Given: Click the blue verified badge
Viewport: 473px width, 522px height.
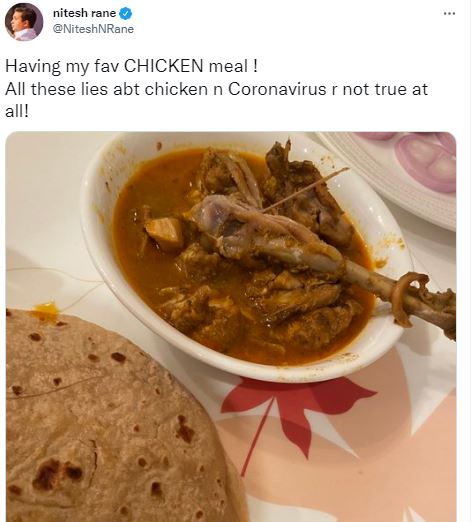Looking at the screenshot, I should [126, 14].
